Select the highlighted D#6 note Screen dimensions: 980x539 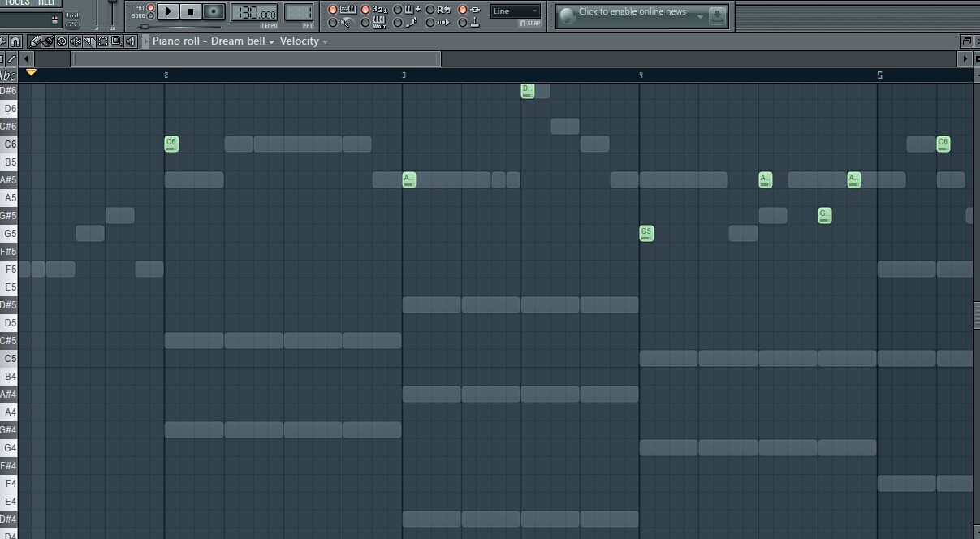(x=528, y=91)
